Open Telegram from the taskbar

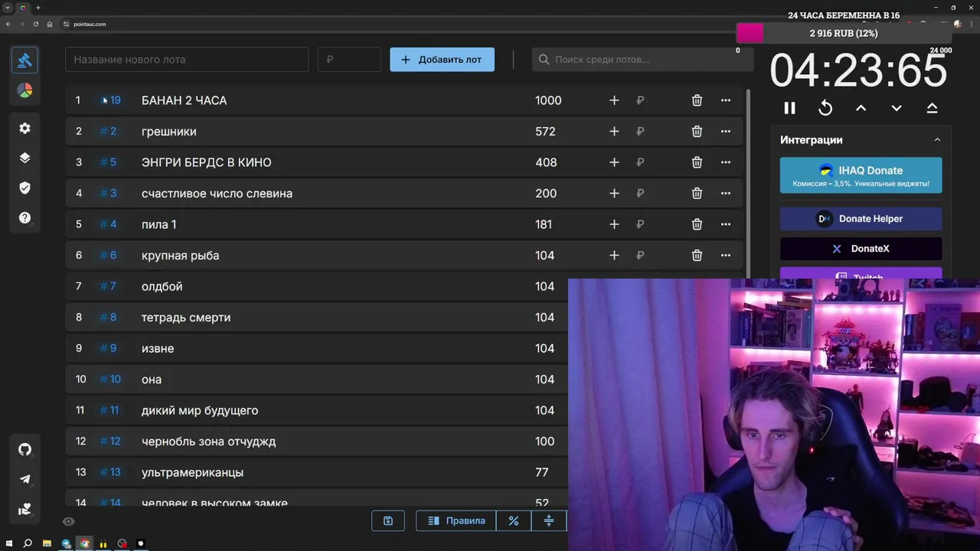click(x=66, y=543)
